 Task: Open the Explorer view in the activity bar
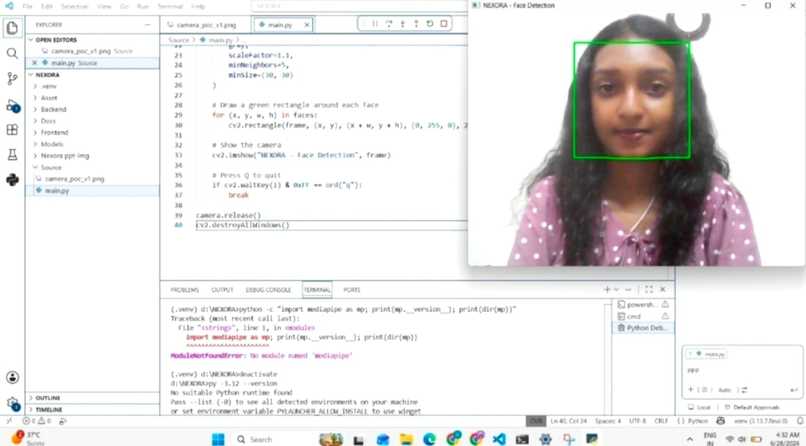coord(12,28)
